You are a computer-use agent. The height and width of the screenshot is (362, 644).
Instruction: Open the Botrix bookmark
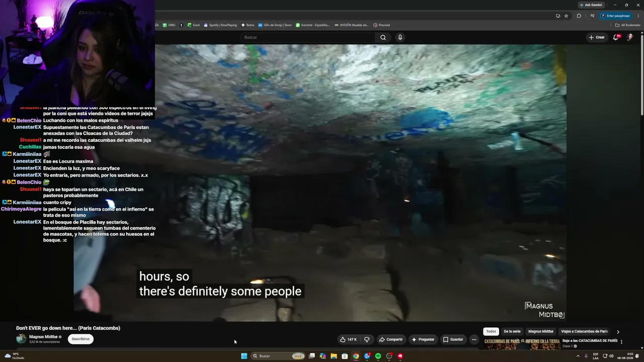point(248,25)
